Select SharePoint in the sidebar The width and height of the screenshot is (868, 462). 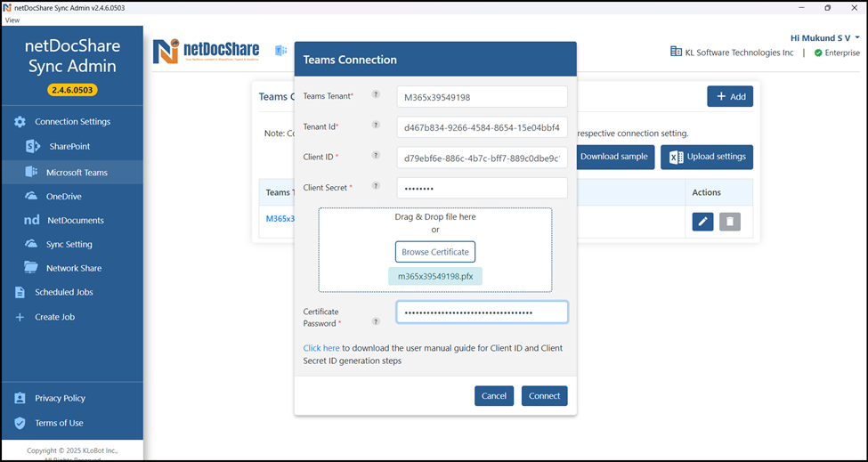coord(72,147)
